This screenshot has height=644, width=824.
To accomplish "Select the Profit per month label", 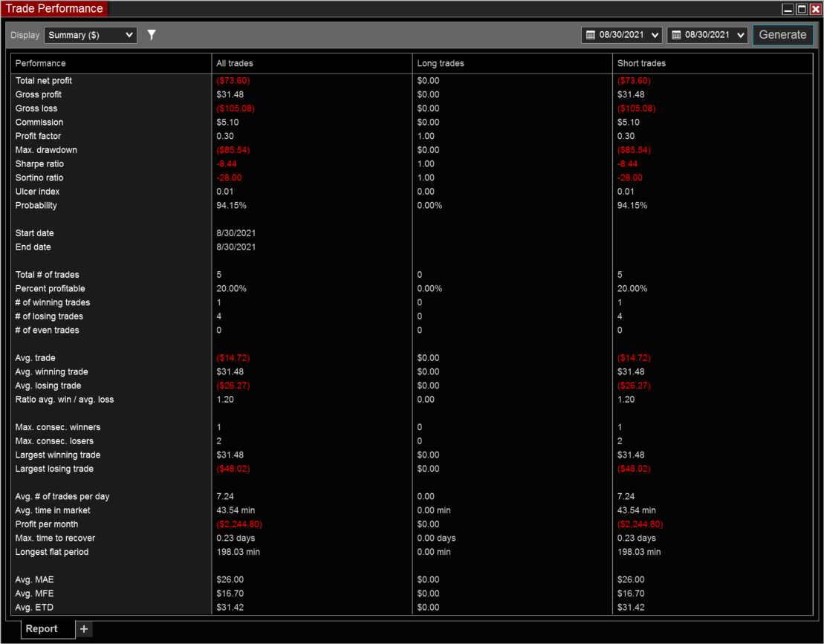I will pyautogui.click(x=47, y=524).
